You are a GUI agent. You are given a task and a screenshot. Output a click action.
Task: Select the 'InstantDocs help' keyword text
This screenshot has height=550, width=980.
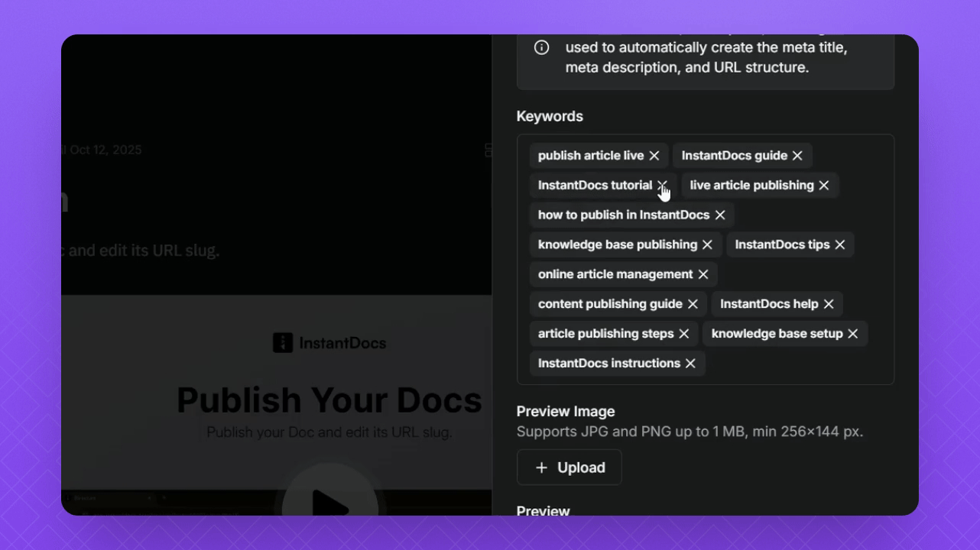(769, 304)
